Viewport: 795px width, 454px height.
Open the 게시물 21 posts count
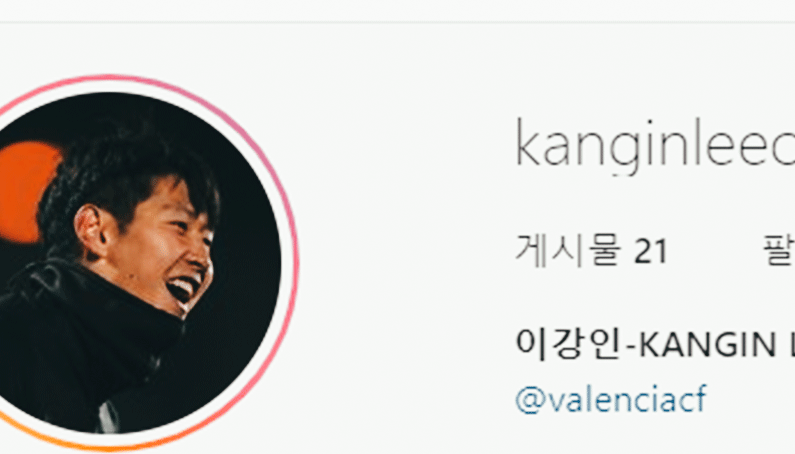tap(591, 250)
